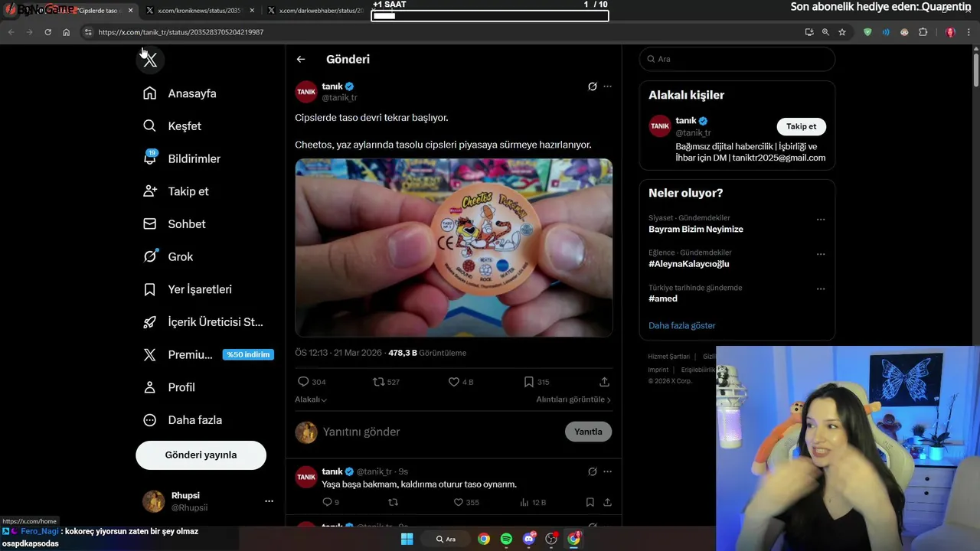Expand the Alakalı sort dropdown
Image resolution: width=980 pixels, height=551 pixels.
(x=311, y=399)
